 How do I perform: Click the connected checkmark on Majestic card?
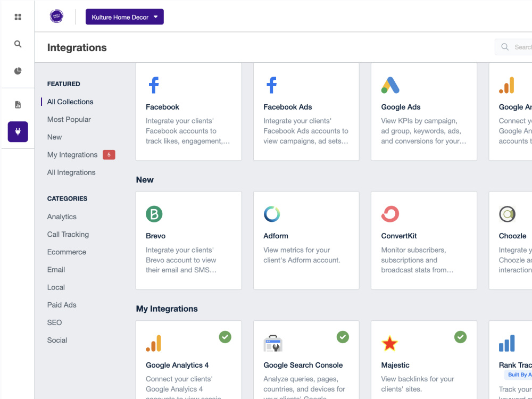(460, 337)
